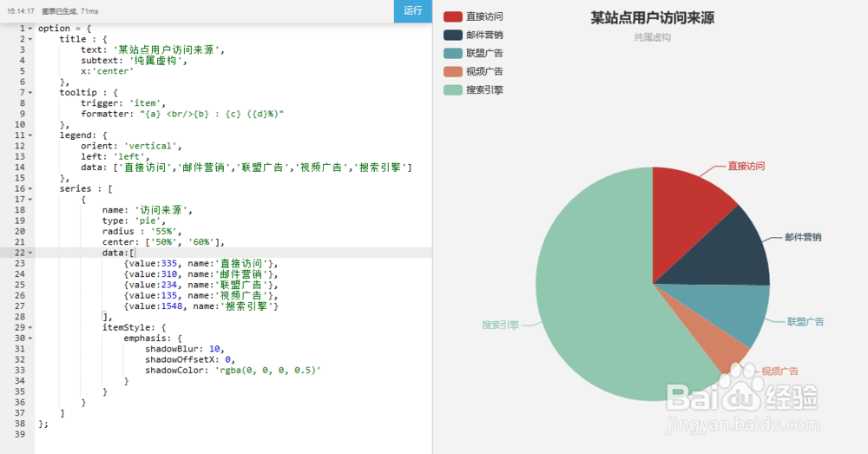The height and width of the screenshot is (454, 868).
Task: Collapse the emphasis fold at line 30
Action: point(30,339)
